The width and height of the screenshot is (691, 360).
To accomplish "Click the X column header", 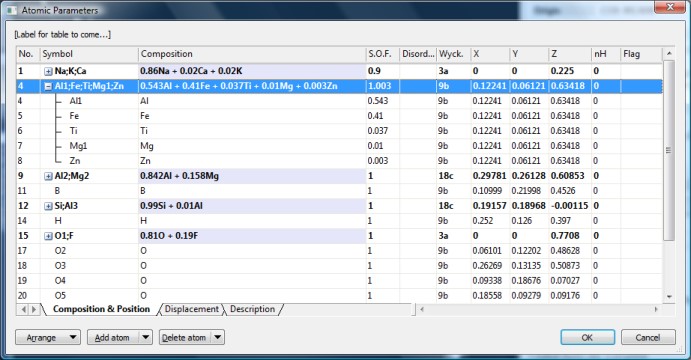I will pos(490,54).
